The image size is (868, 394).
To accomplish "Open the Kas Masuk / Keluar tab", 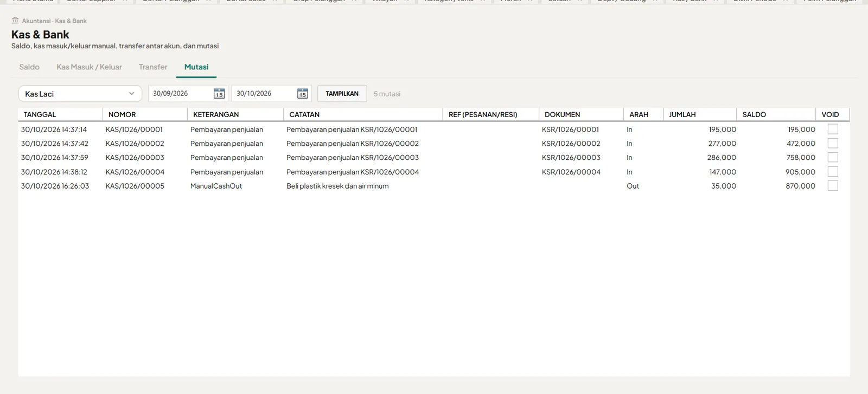I will click(89, 67).
